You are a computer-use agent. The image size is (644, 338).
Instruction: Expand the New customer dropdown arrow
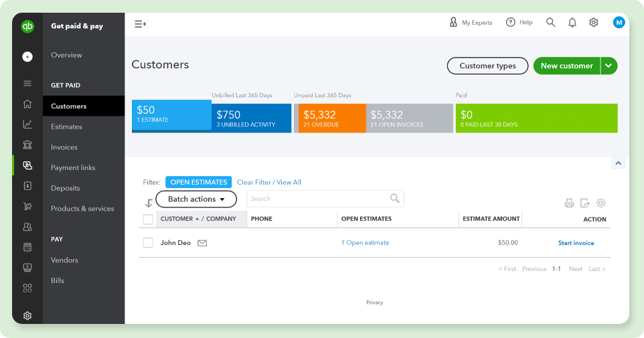click(609, 66)
